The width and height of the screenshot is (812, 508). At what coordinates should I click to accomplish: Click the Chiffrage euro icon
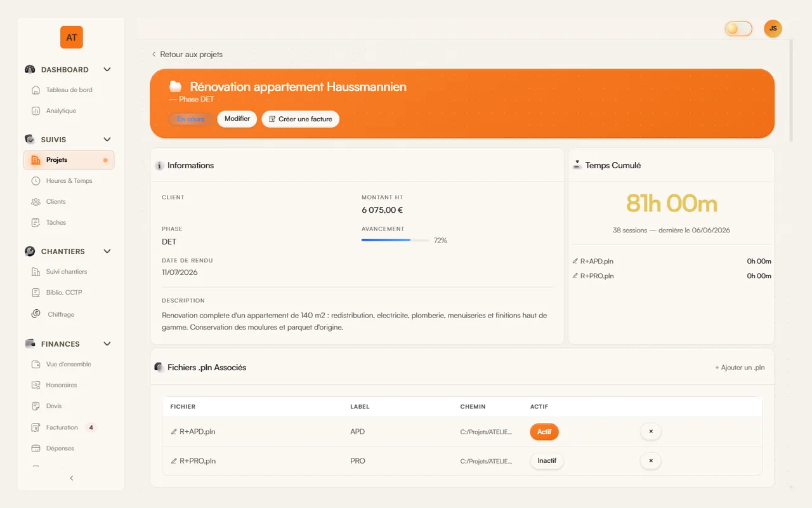click(36, 314)
